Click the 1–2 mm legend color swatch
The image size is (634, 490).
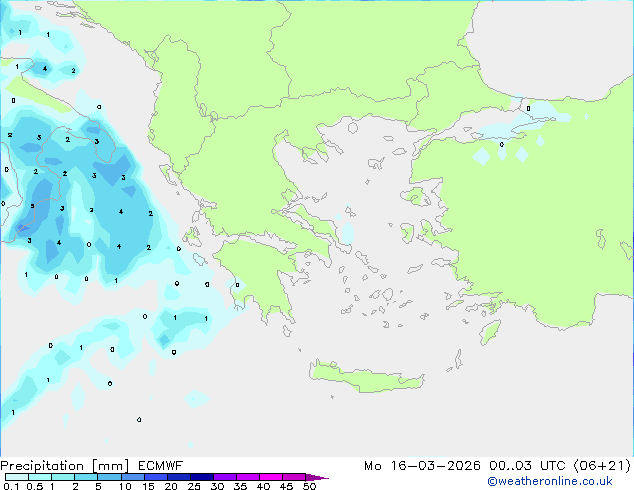63,477
